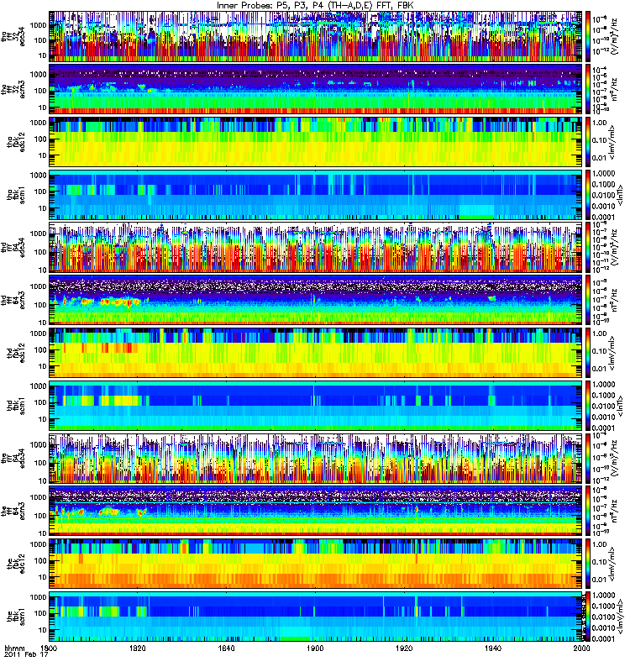Click the 'thd fff 64 scm3' axis label
630x672 pixels.
click(x=13, y=301)
